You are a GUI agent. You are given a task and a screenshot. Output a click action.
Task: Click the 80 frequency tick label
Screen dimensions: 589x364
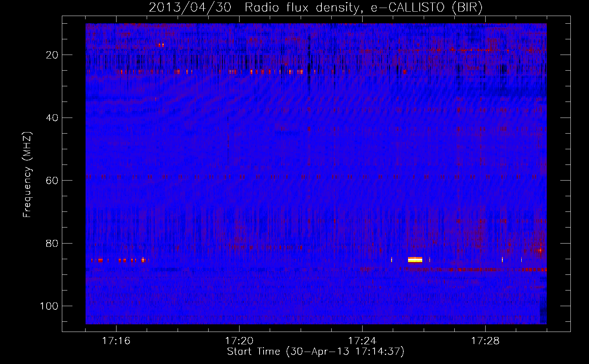click(52, 244)
